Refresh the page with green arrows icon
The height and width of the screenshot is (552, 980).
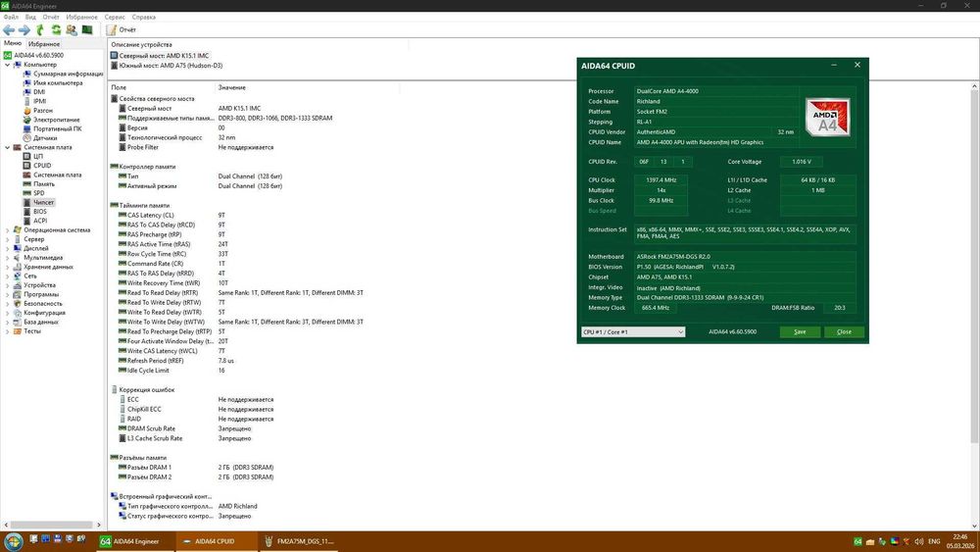(x=56, y=30)
